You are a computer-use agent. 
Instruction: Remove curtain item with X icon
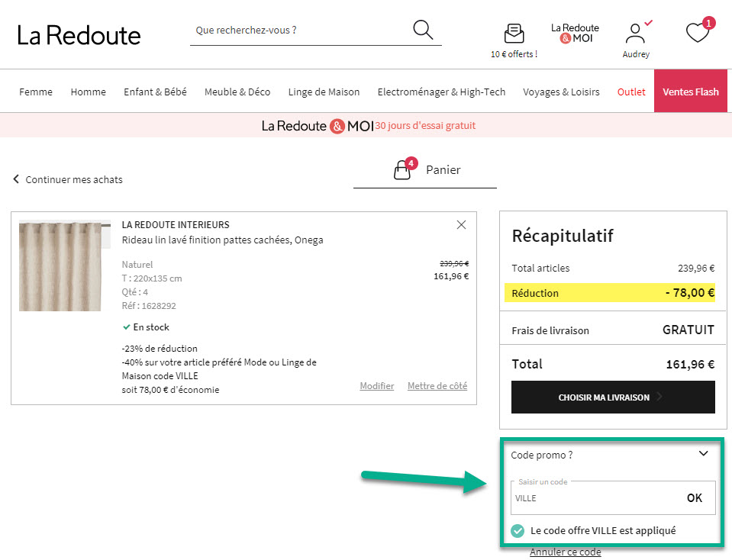coord(461,225)
